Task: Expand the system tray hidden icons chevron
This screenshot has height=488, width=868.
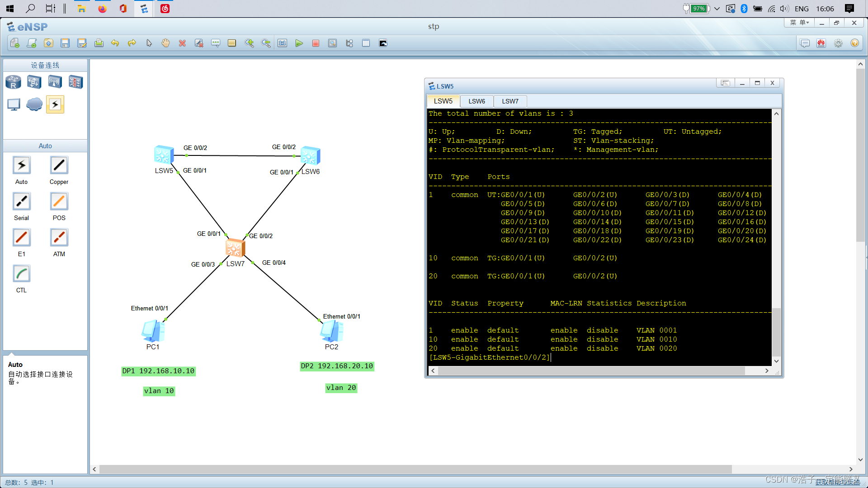Action: [717, 9]
